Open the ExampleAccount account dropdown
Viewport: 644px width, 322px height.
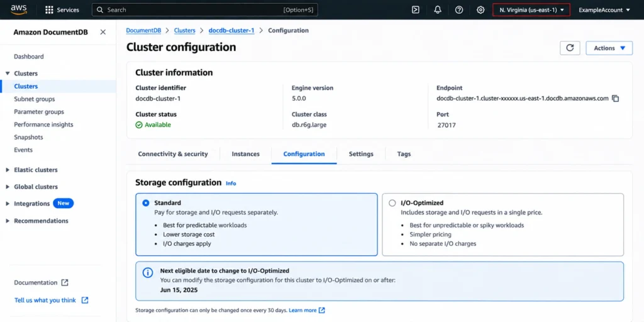[604, 10]
